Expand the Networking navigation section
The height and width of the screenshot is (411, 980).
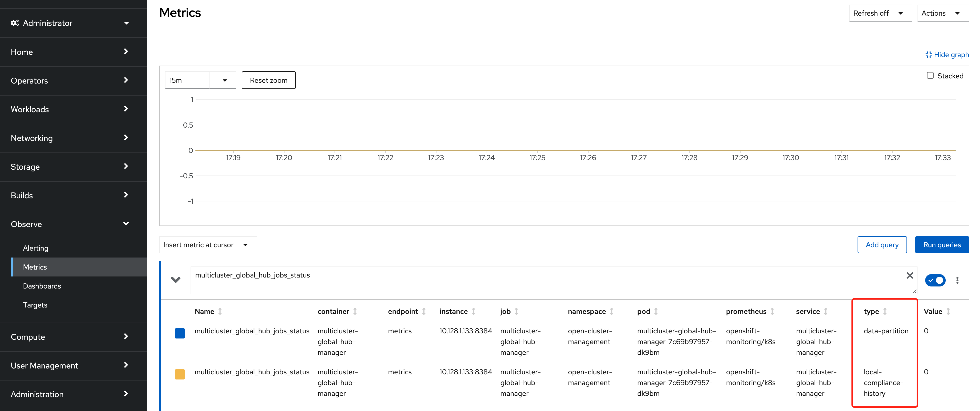(74, 138)
